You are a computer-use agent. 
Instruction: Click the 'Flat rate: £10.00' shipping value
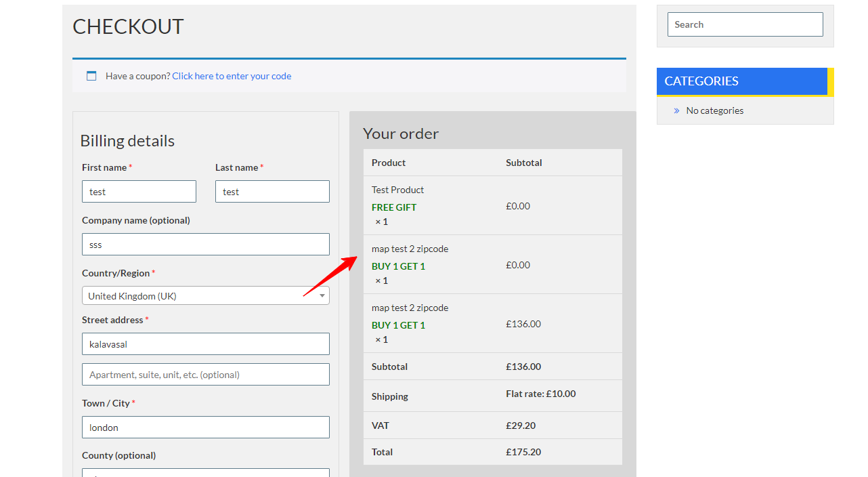(541, 394)
